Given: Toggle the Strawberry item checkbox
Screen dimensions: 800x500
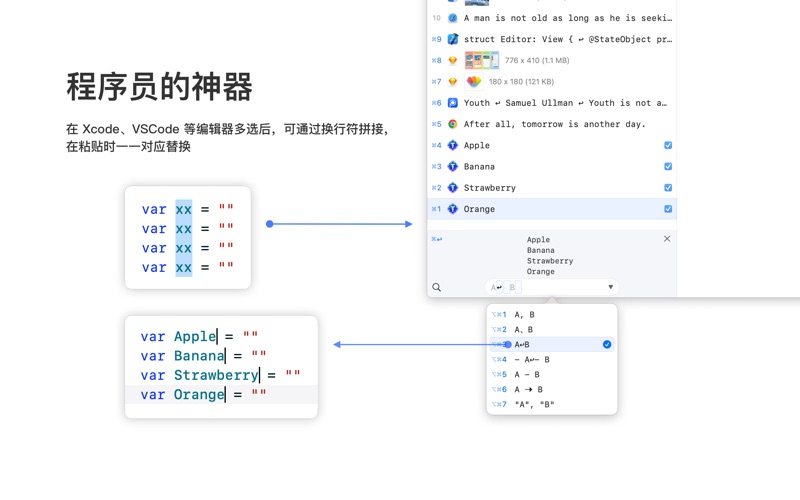Looking at the screenshot, I should (x=668, y=188).
